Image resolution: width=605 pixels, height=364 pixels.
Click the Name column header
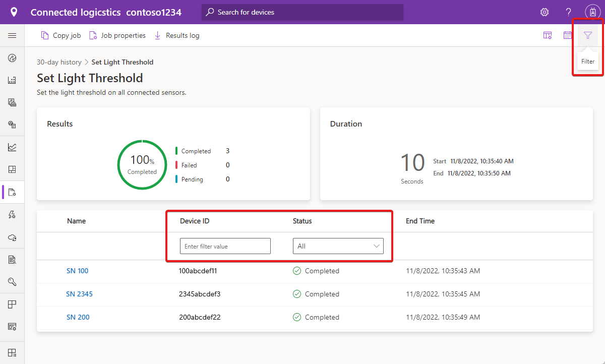coord(77,221)
